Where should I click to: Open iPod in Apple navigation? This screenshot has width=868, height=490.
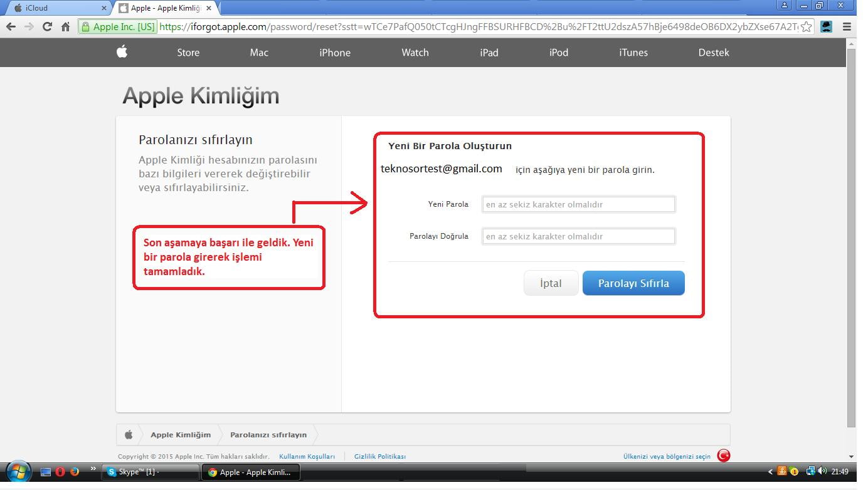click(x=559, y=53)
